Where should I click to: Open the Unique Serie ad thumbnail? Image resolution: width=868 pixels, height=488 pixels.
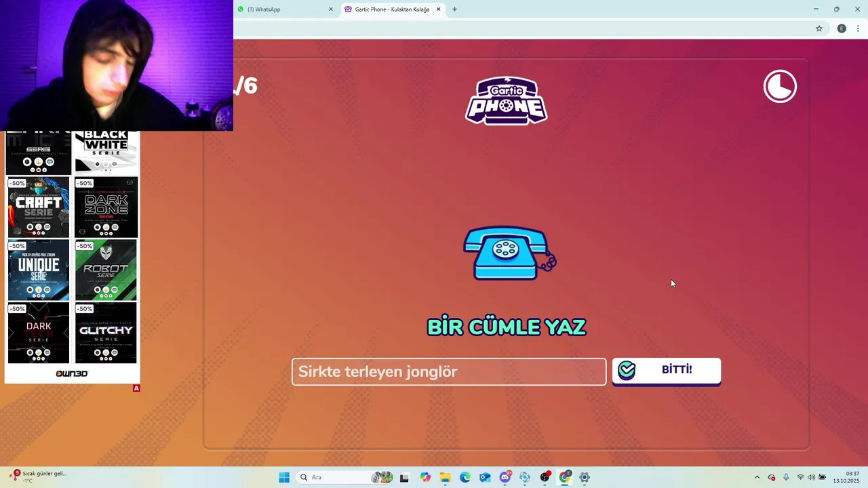(39, 270)
